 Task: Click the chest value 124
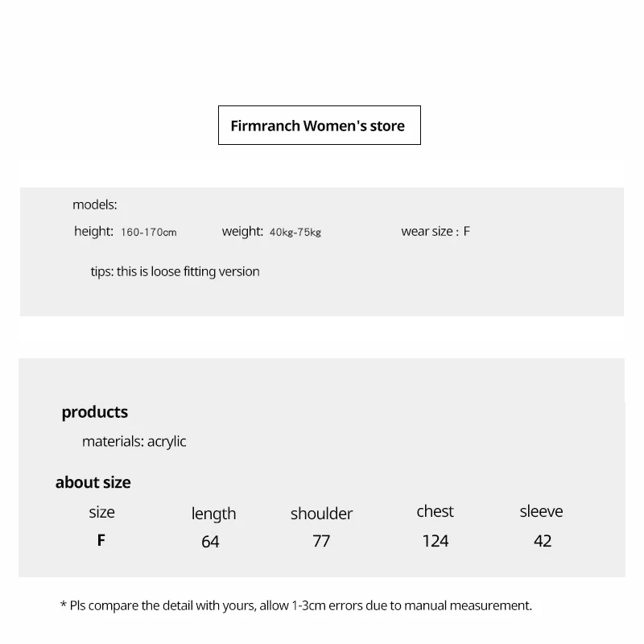point(435,541)
